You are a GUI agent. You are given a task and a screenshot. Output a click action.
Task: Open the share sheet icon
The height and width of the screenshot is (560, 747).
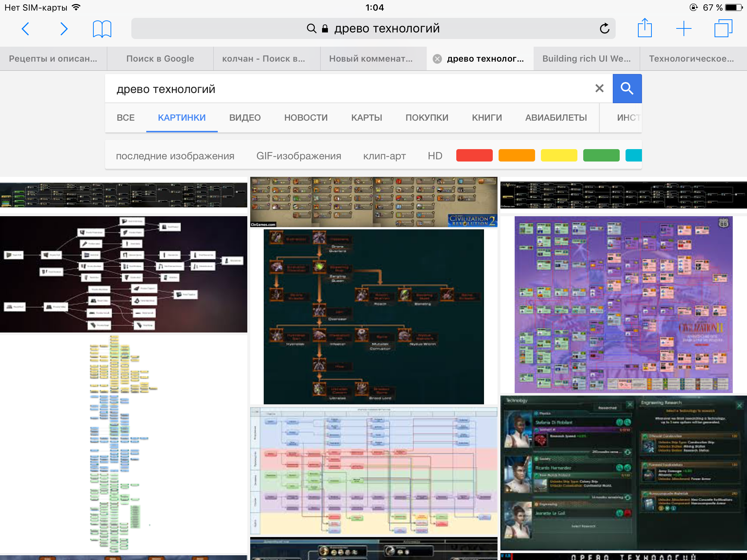point(645,28)
